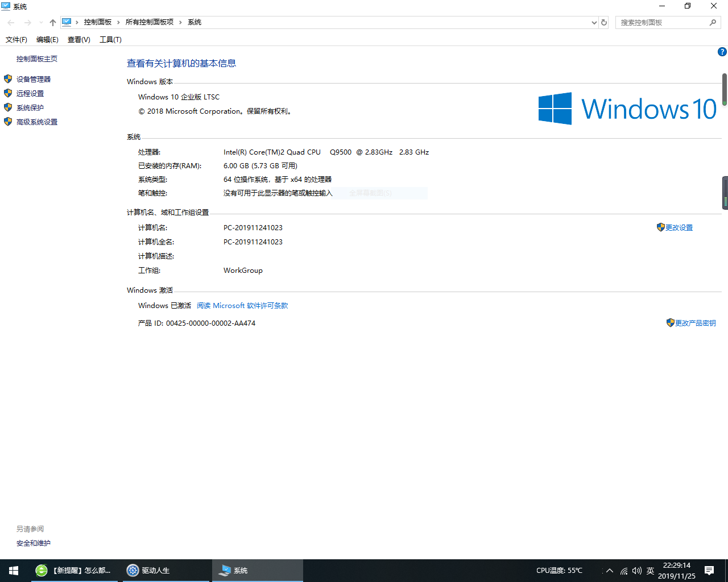
Task: Expand the address bar history dropdown
Action: [594, 23]
